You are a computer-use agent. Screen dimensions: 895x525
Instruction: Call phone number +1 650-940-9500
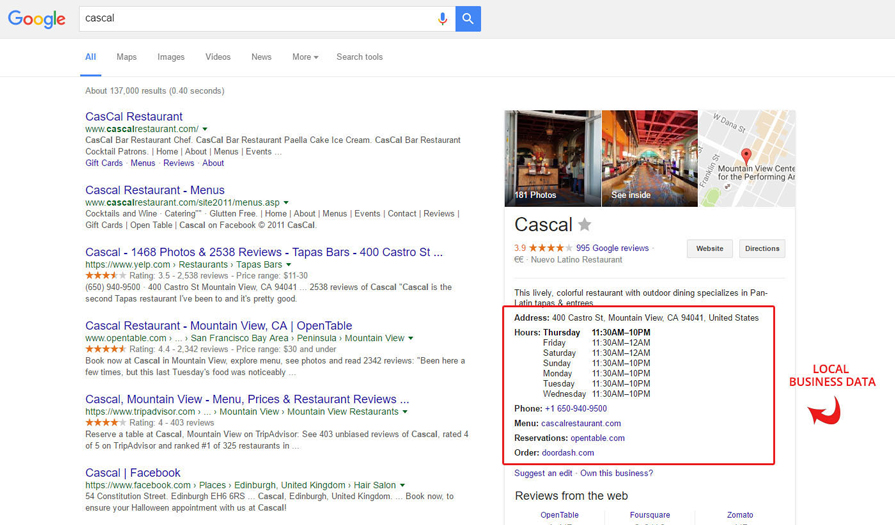(x=575, y=409)
